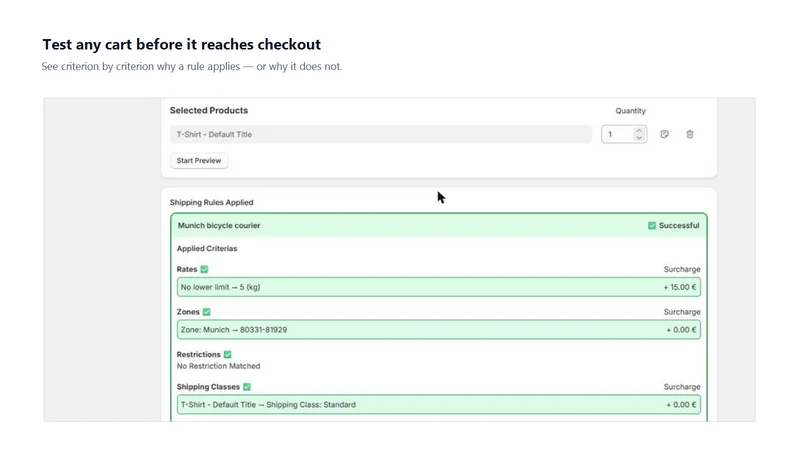Click the No lower limit → 5 (kg) rate row

click(x=439, y=287)
